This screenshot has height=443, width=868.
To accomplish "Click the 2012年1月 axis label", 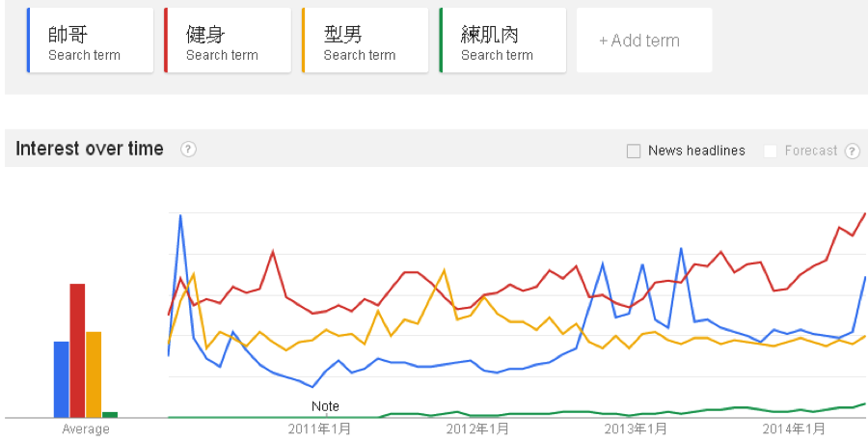I will click(x=476, y=429).
